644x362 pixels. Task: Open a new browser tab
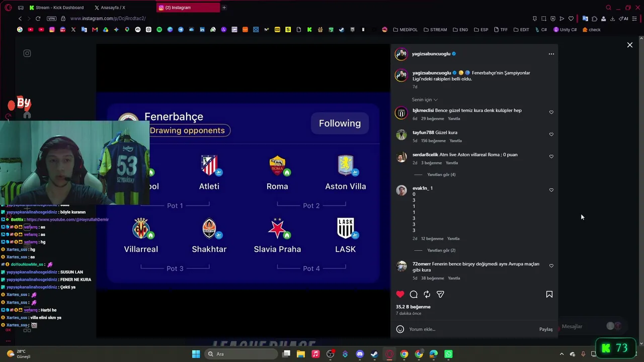224,8
